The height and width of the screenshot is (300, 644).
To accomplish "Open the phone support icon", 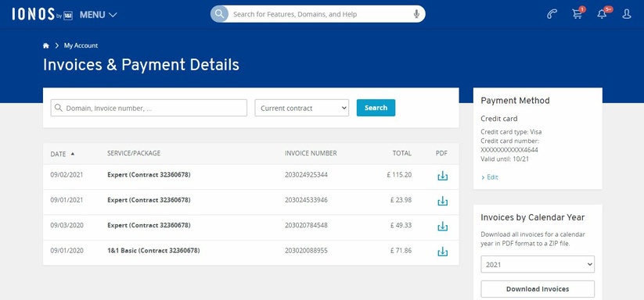I will coord(552,14).
